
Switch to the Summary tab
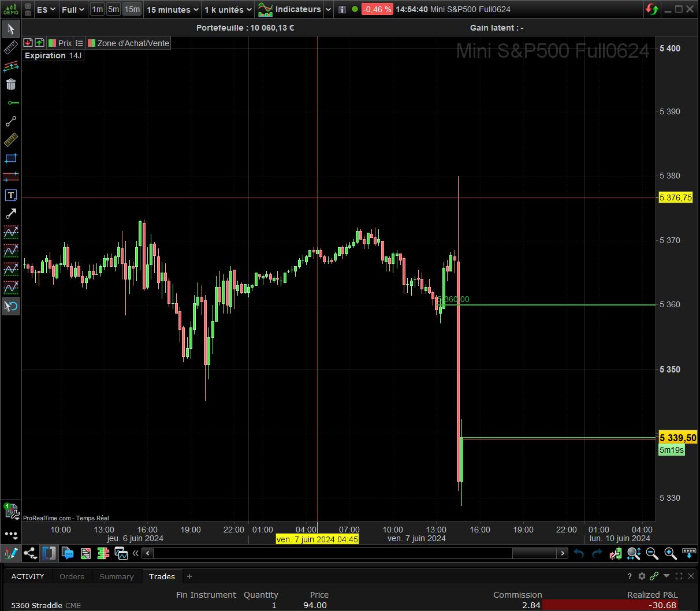[x=116, y=576]
